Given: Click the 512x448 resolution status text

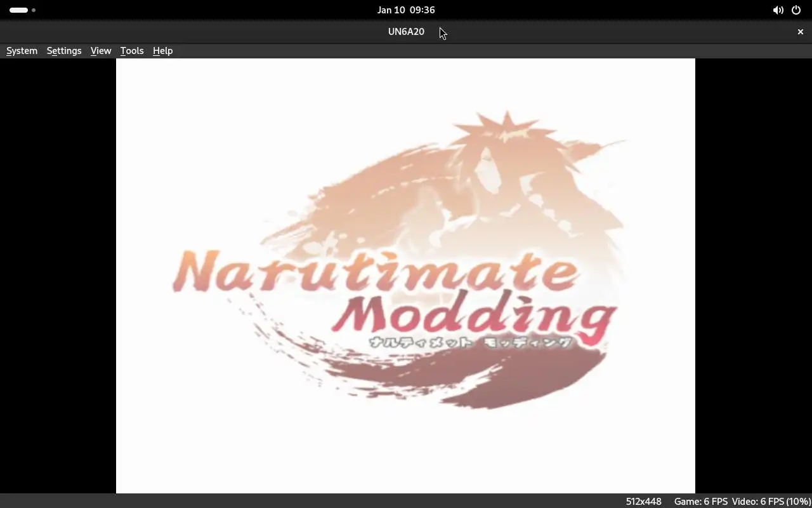Looking at the screenshot, I should pos(643,502).
